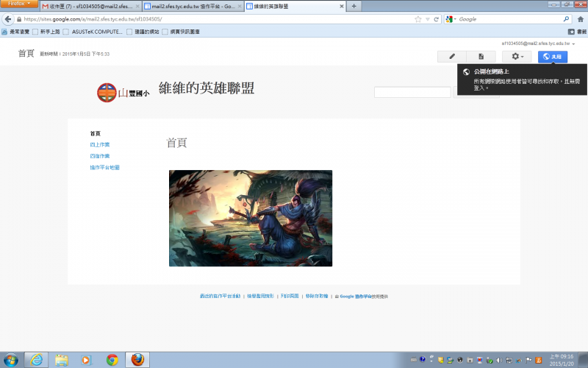The height and width of the screenshot is (368, 588).
Task: Click the pencil edit page icon
Action: [452, 57]
